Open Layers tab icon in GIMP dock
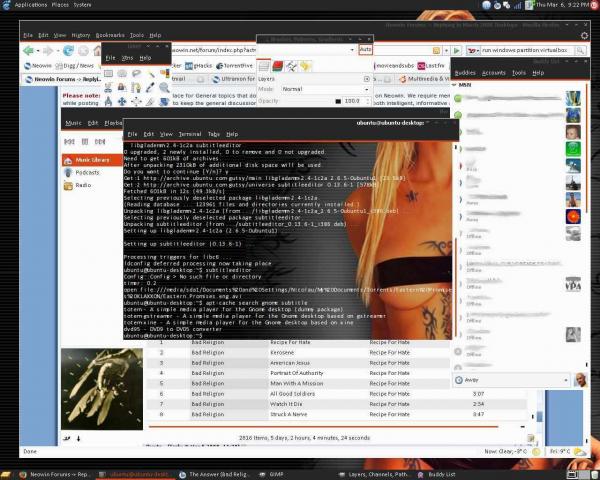Image resolution: width=600 pixels, height=480 pixels. coord(264,67)
